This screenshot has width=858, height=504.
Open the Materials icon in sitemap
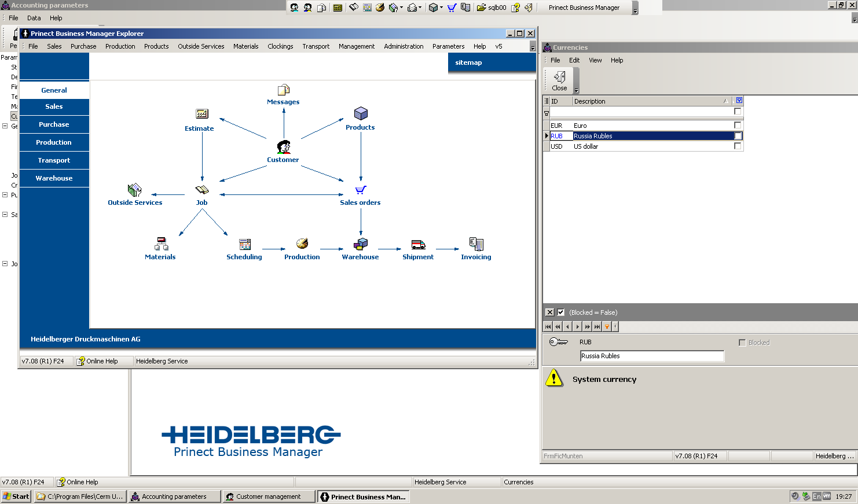[161, 244]
